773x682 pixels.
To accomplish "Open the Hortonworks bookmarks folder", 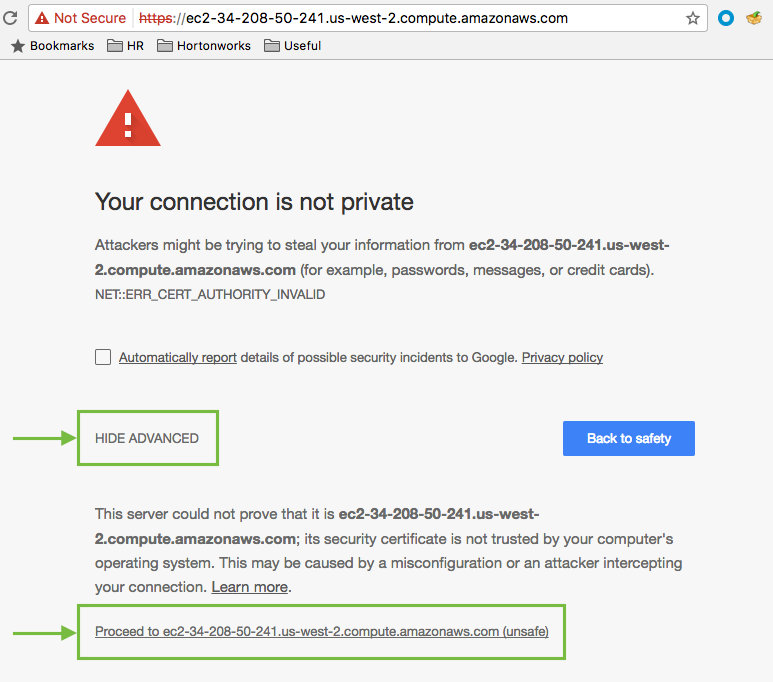I will coord(204,46).
